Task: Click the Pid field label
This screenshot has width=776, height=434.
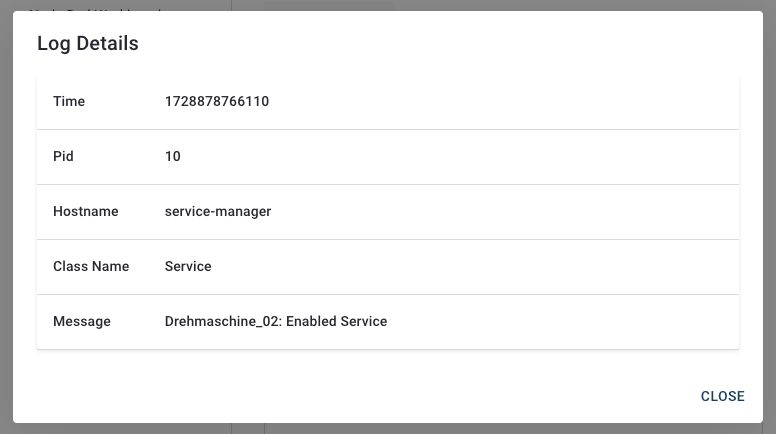Action: tap(63, 157)
